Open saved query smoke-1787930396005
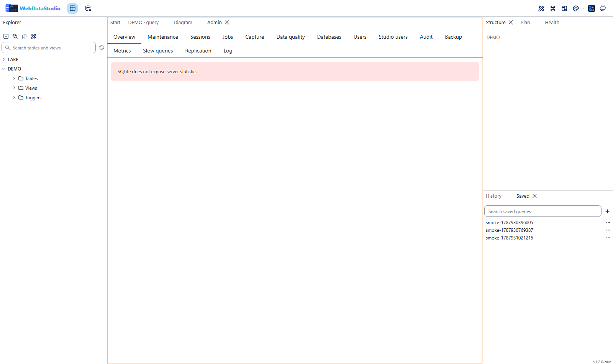The height and width of the screenshot is (364, 613). [510, 223]
